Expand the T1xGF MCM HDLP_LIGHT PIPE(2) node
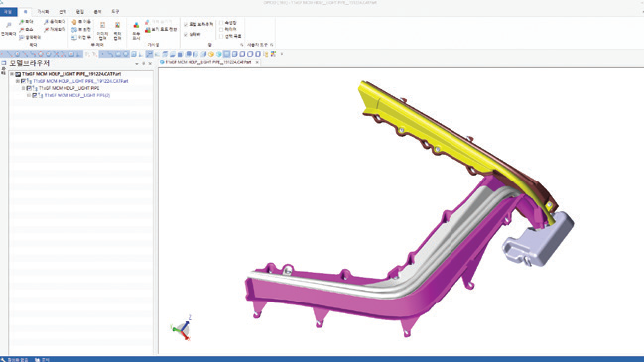Screen dimensions: 644x362 click(29, 95)
